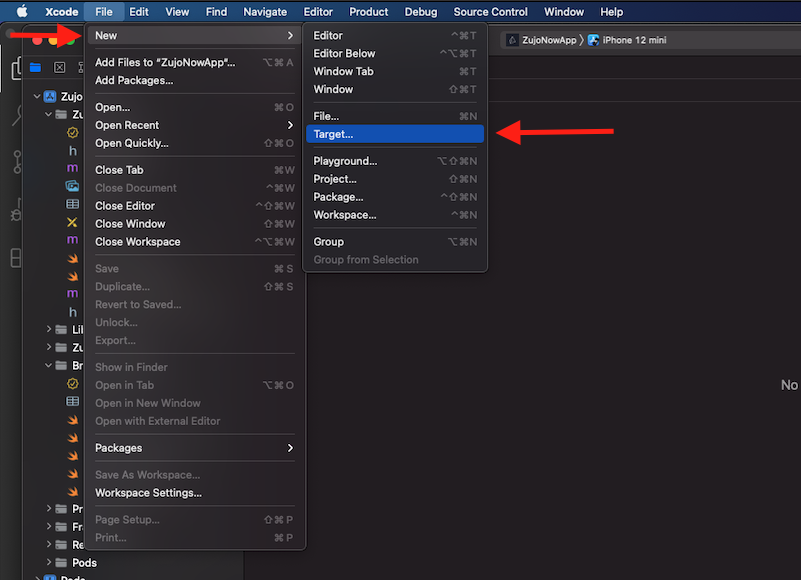The image size is (801, 580).
Task: Click the ZujoNowApp scheme icon
Action: (512, 40)
